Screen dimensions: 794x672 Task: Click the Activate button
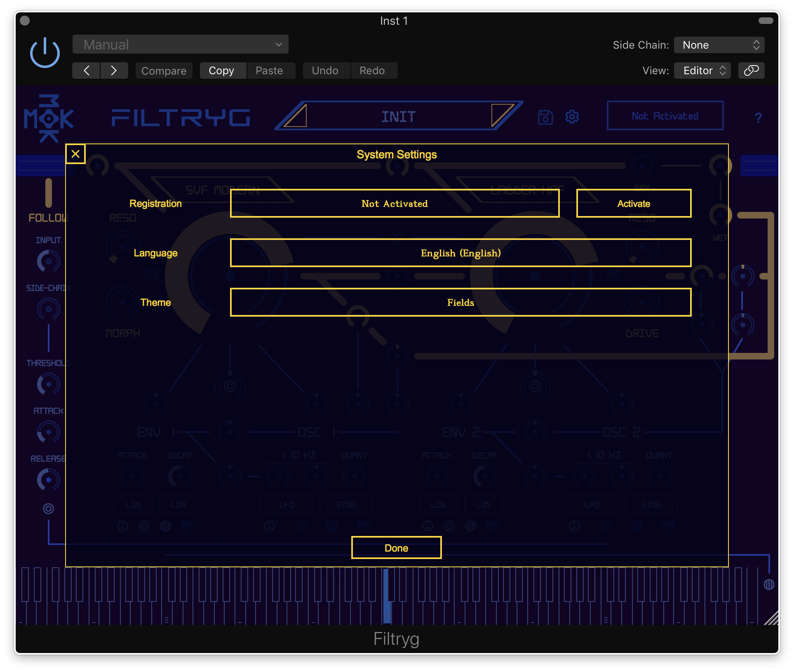tap(634, 203)
